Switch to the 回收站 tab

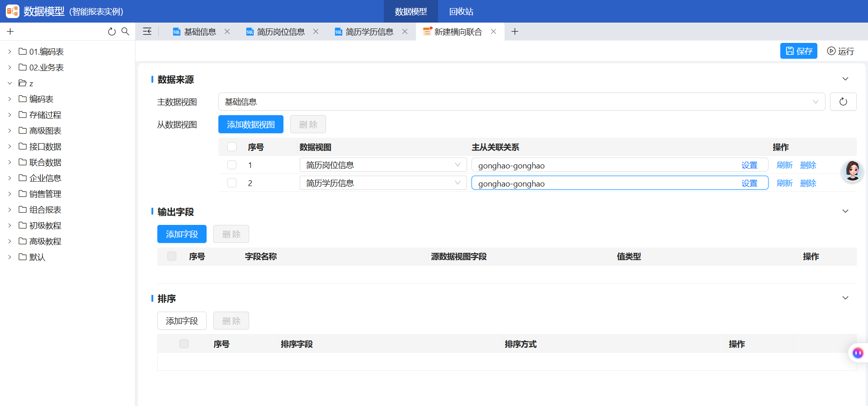(x=461, y=11)
